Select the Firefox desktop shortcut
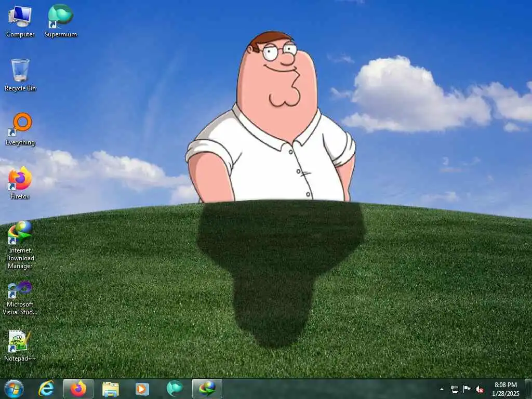This screenshot has width=532, height=399. click(x=20, y=183)
